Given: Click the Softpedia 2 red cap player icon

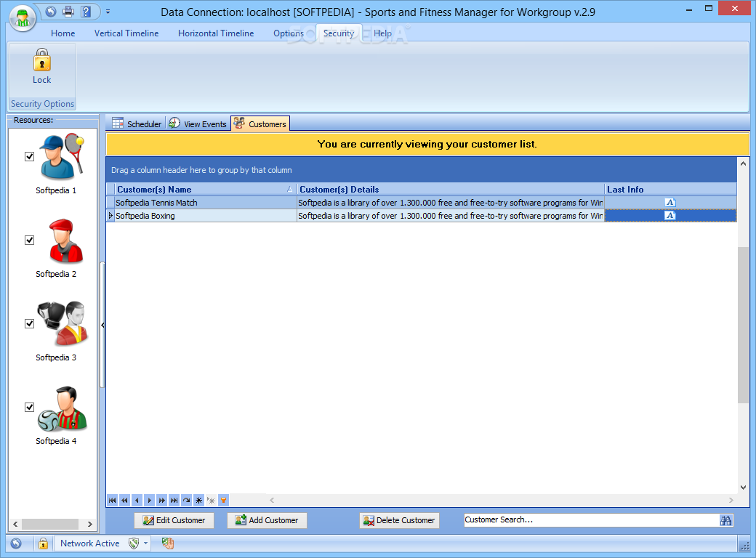Looking at the screenshot, I should tap(66, 241).
